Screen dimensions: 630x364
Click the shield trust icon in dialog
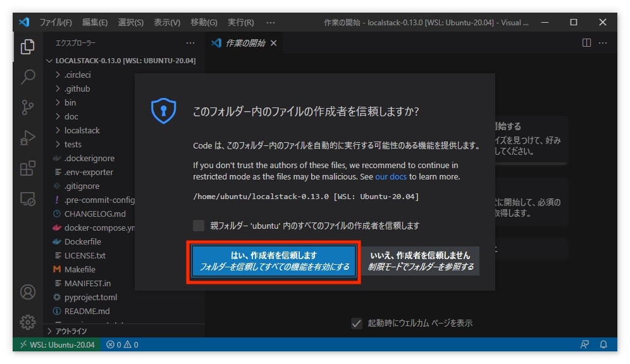coord(164,111)
